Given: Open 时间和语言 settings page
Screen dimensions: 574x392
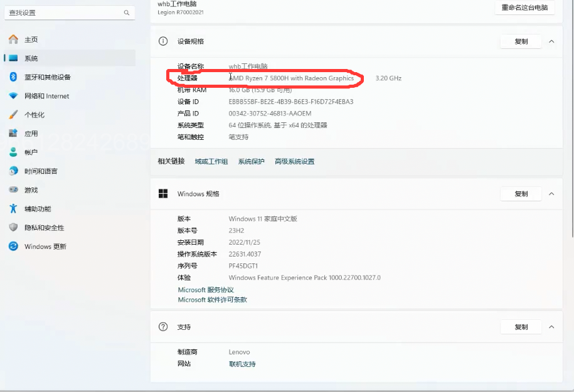Looking at the screenshot, I should [x=70, y=171].
